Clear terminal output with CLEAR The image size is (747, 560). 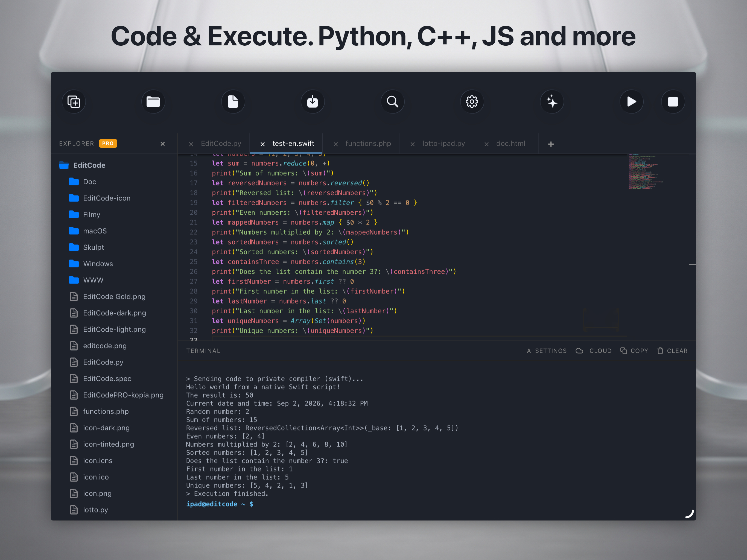pos(672,351)
